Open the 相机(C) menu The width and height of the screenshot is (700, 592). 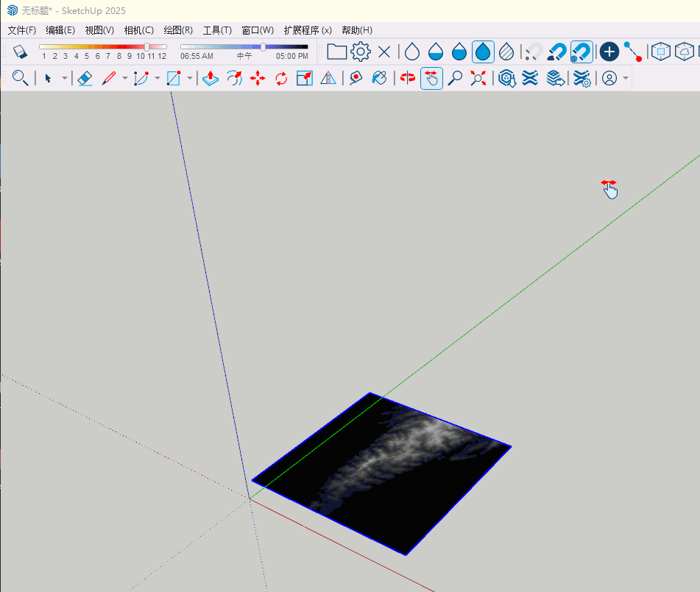[x=139, y=30]
